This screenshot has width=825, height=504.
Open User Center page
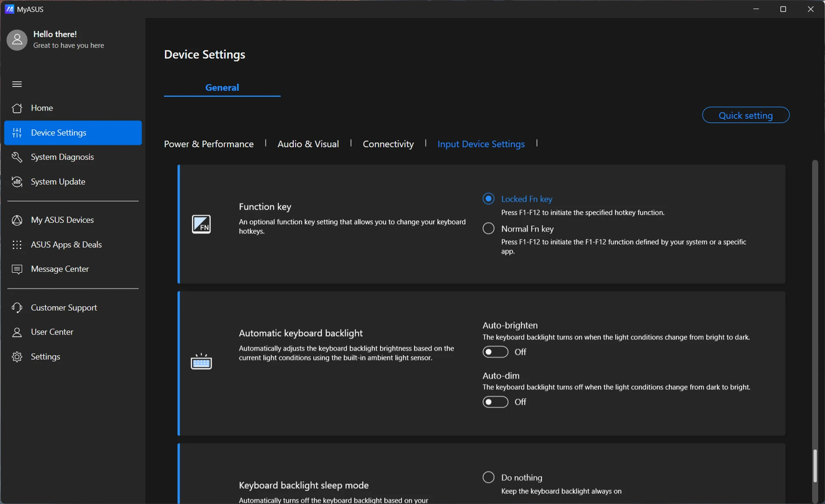73,333
